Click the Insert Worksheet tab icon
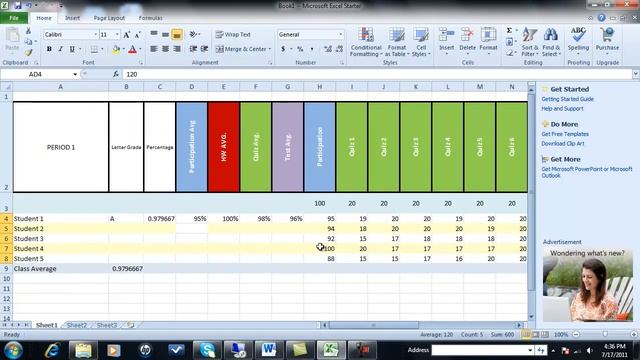Screen dimensions: 640x360 pyautogui.click(x=131, y=325)
